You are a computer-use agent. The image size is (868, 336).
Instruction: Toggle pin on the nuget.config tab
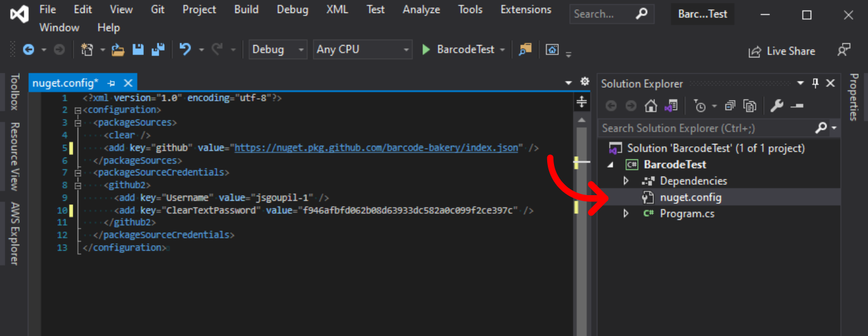(112, 83)
